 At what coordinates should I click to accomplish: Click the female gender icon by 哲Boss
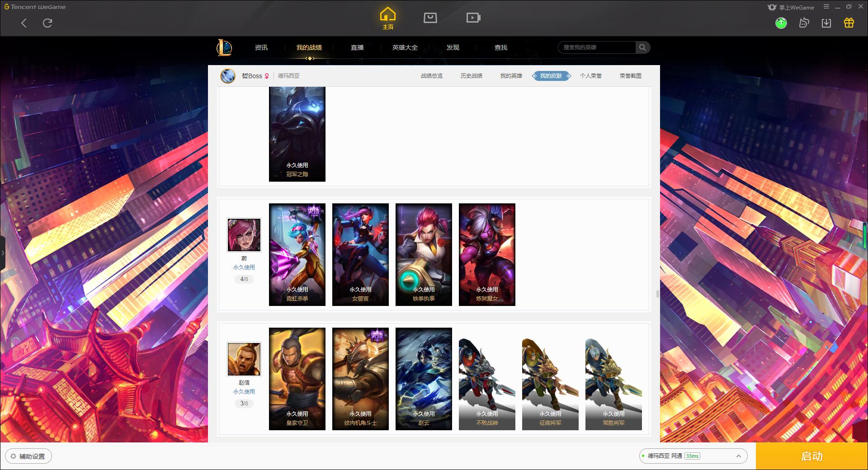click(267, 76)
